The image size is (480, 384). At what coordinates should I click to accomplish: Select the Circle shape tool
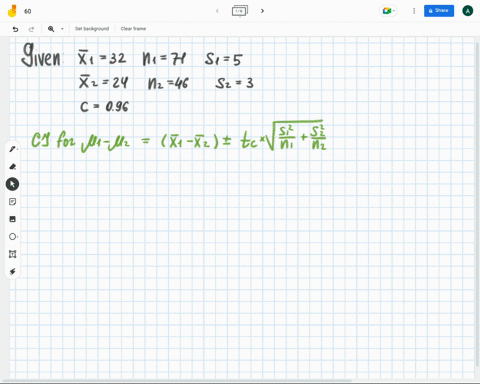point(13,237)
